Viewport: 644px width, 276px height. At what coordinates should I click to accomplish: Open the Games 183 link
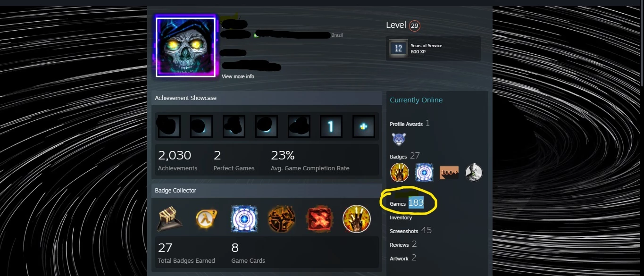click(x=407, y=203)
